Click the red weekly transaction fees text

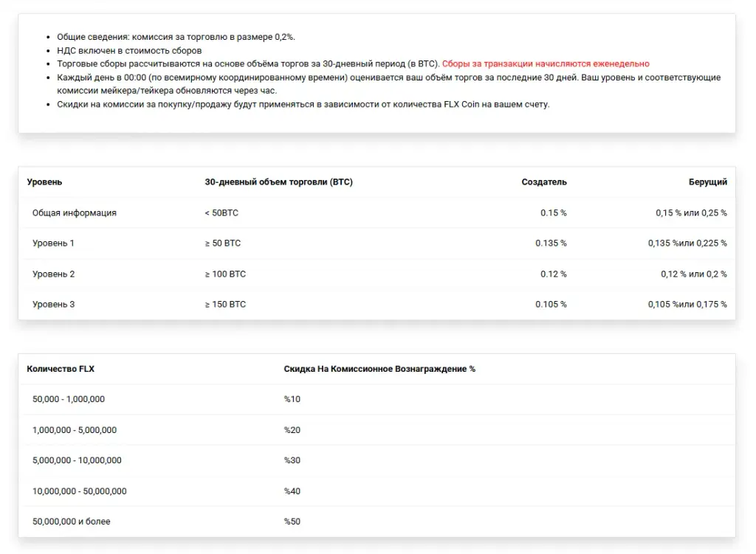pyautogui.click(x=546, y=63)
